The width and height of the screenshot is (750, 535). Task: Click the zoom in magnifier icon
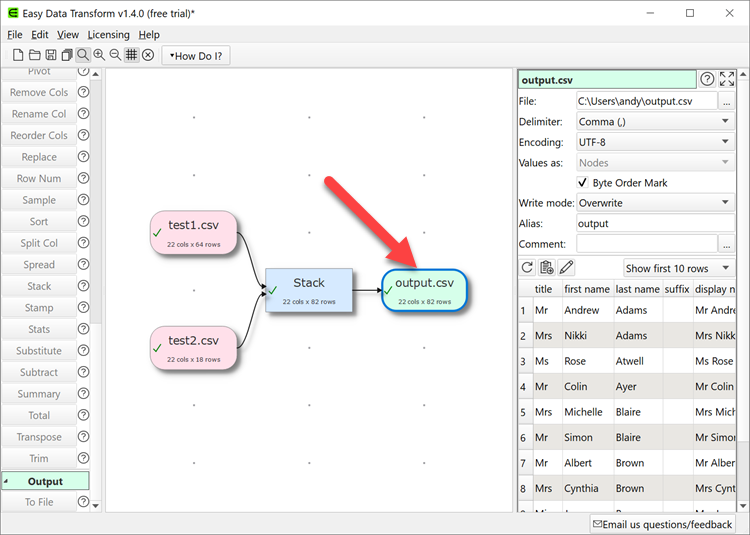click(x=99, y=55)
